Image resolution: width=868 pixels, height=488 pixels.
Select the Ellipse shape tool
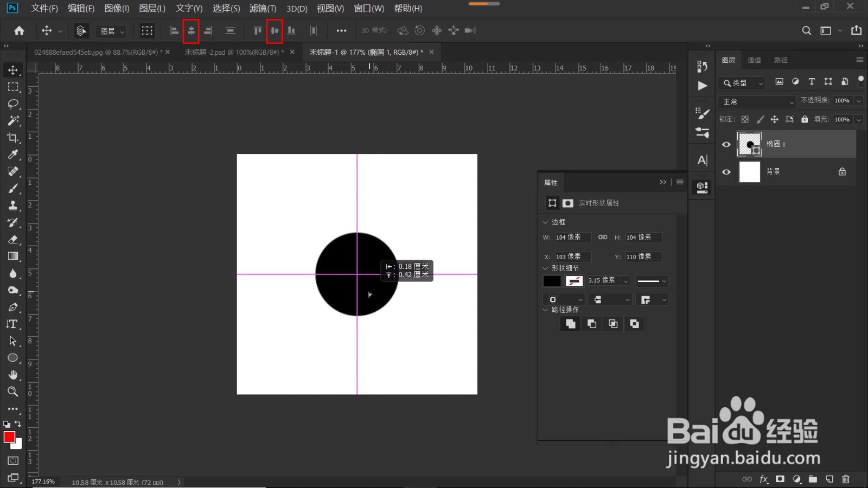coord(13,358)
